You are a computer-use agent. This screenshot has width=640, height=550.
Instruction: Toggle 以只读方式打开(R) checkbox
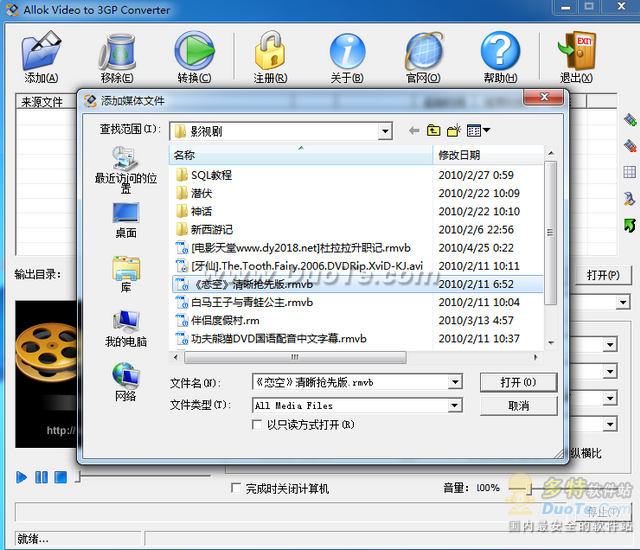point(257,425)
